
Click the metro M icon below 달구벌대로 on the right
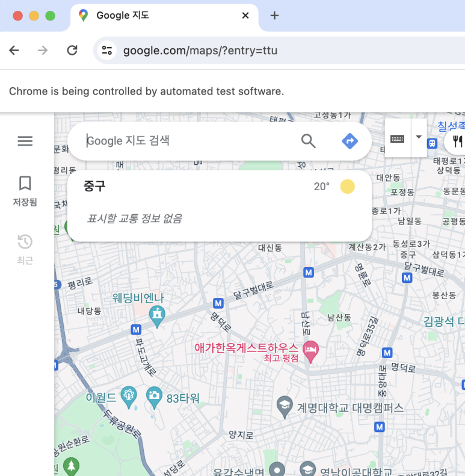pos(407,277)
